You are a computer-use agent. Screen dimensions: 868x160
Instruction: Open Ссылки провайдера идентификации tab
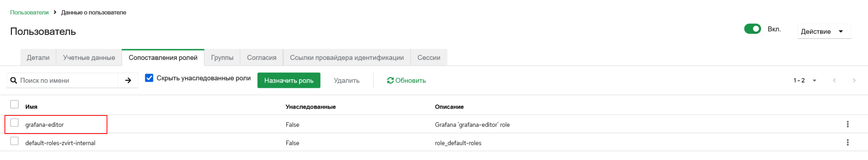click(x=347, y=57)
